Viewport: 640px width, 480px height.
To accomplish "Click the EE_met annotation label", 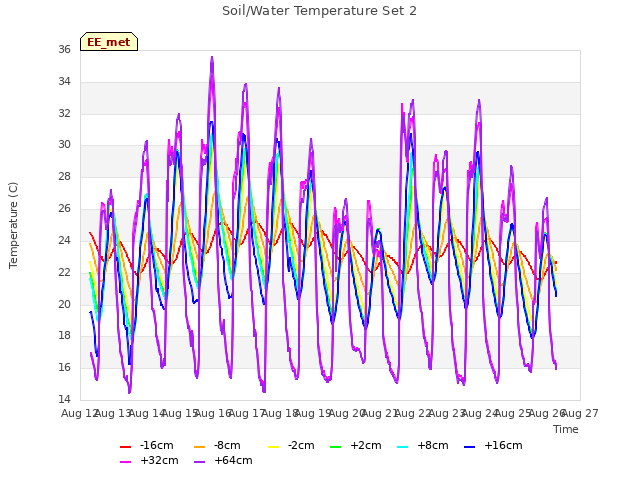I will 109,42.
